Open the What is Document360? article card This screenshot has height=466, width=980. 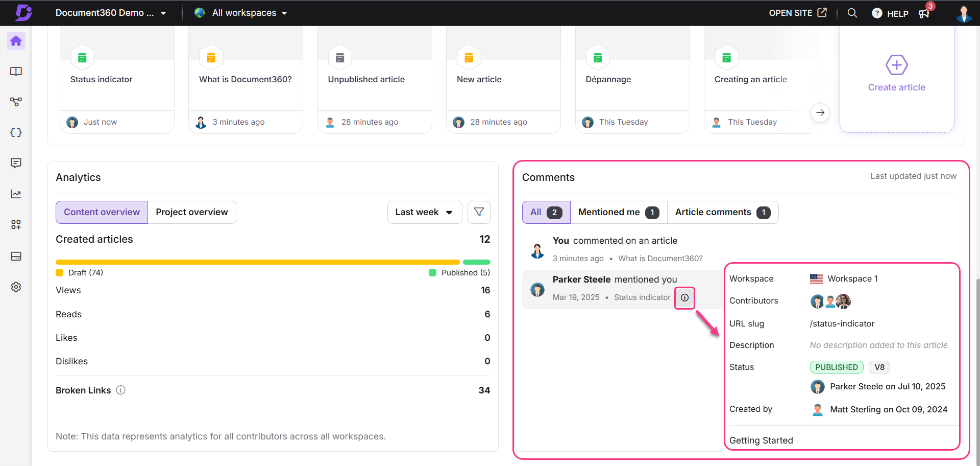pos(246,80)
